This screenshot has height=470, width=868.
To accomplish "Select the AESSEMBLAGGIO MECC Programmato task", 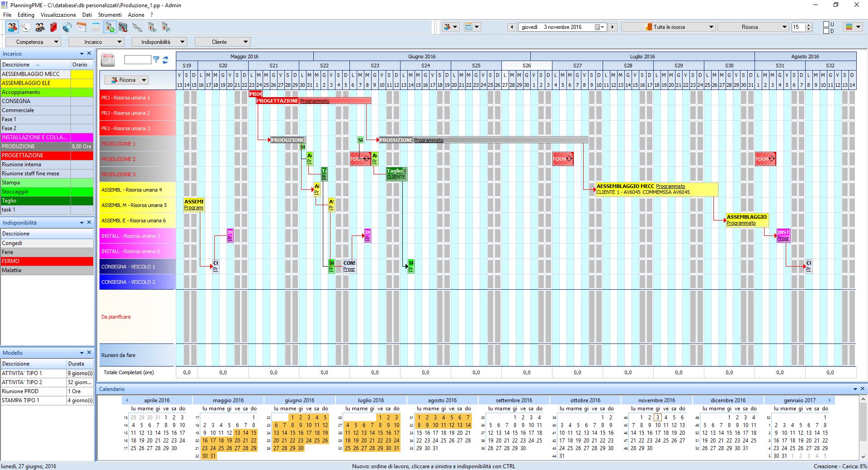I will coord(656,189).
